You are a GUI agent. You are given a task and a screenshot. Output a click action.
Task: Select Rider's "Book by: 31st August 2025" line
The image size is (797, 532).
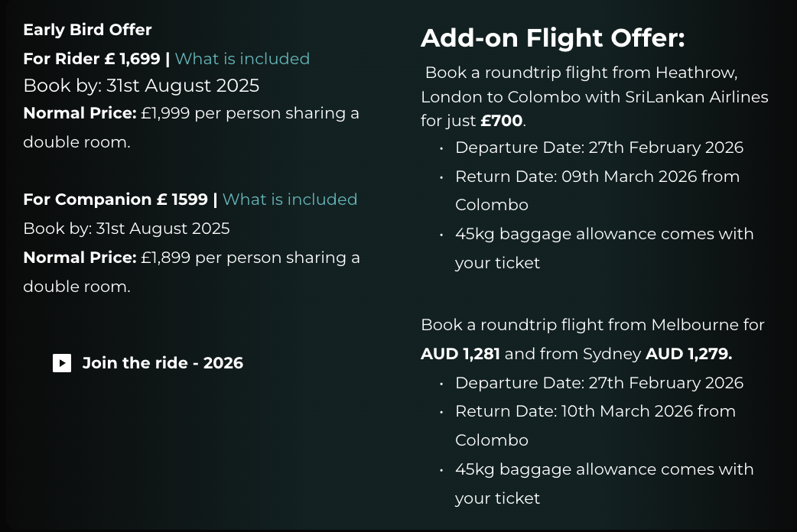[x=141, y=86]
